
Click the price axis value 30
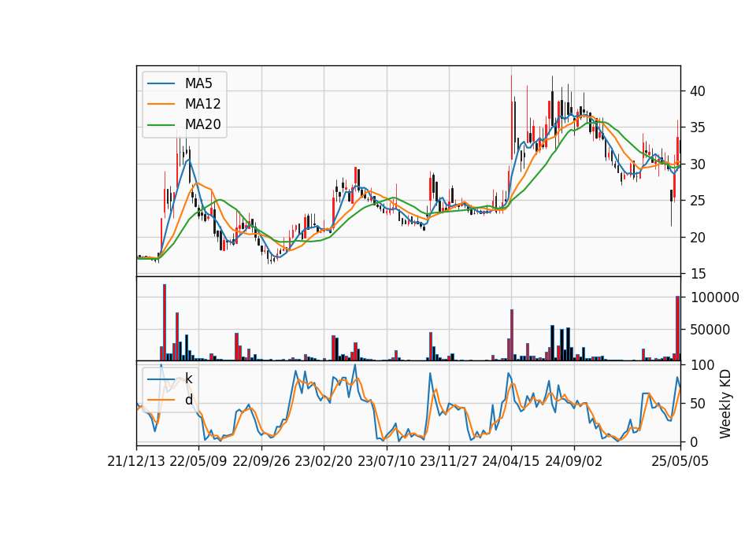(699, 164)
